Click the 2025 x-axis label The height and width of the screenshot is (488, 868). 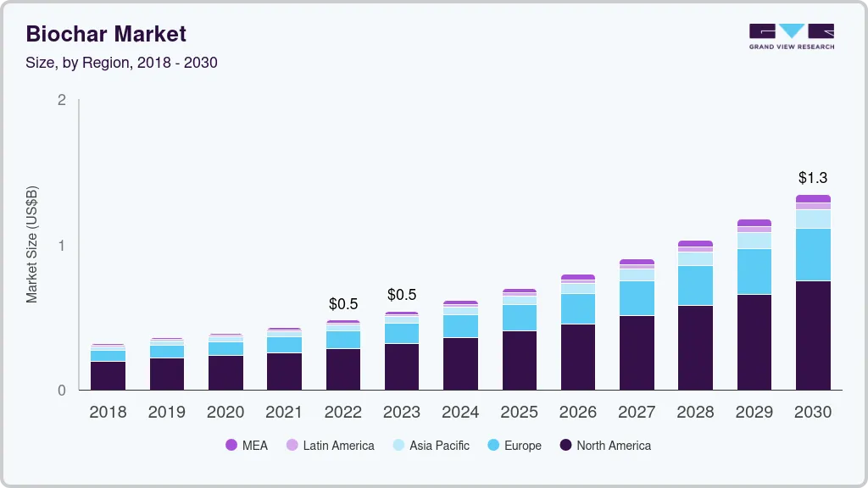[x=519, y=413]
